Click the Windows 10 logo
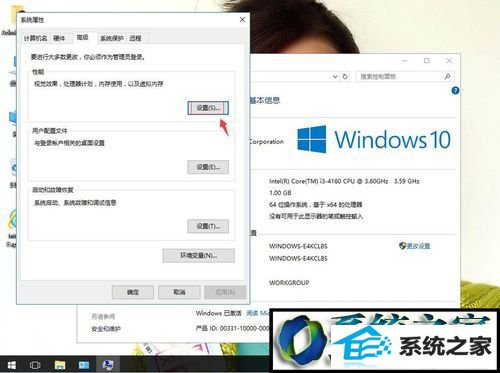 (x=374, y=139)
